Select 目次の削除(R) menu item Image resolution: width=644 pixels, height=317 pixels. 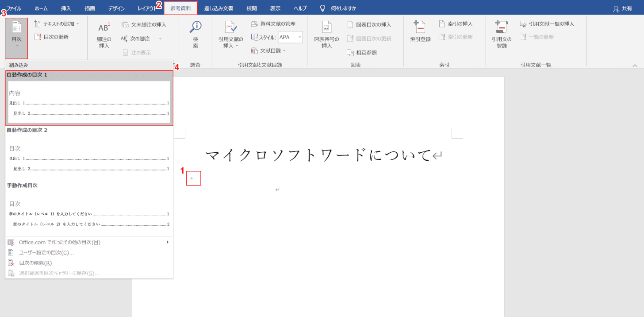[89, 263]
